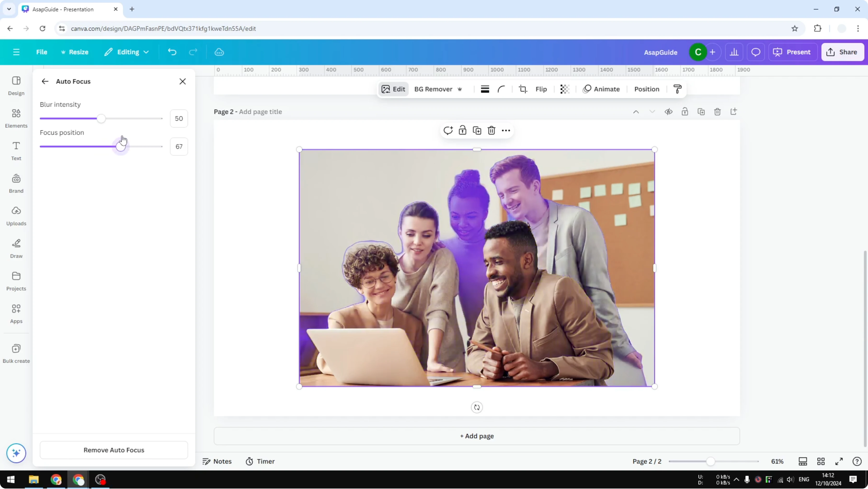868x489 pixels.
Task: Toggle the notes panel at the bottom
Action: tap(217, 461)
